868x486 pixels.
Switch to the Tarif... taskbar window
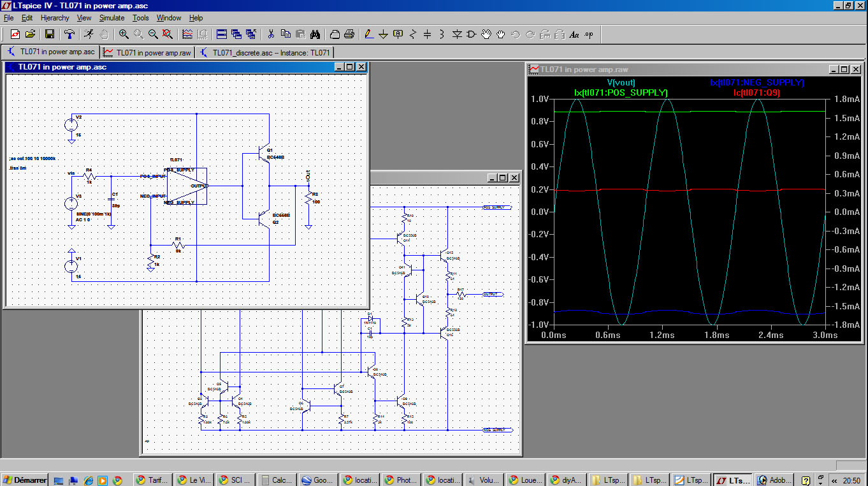point(152,480)
